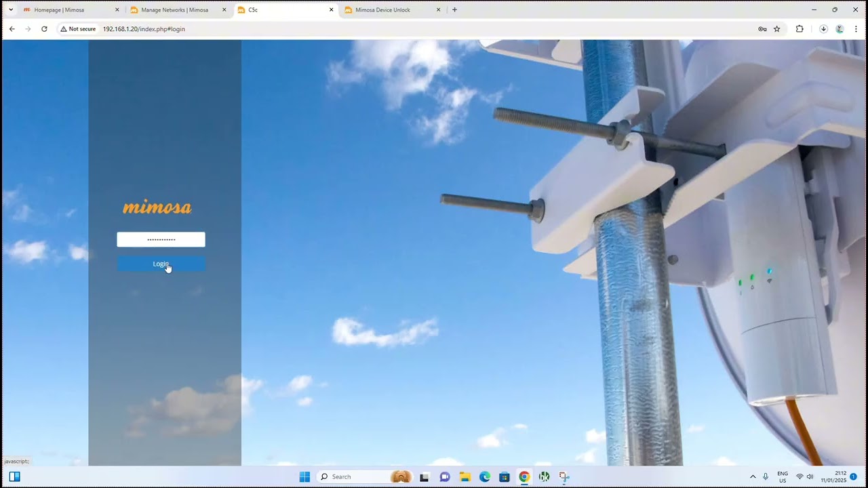Screen dimensions: 868x488
Task: Minimize the Chrome window
Action: pyautogui.click(x=814, y=9)
